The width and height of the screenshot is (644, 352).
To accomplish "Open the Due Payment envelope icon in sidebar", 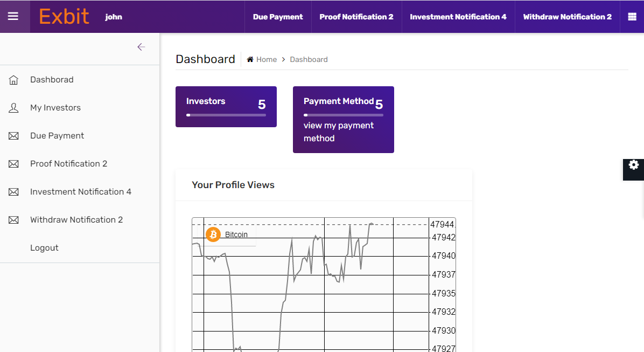I will click(13, 135).
